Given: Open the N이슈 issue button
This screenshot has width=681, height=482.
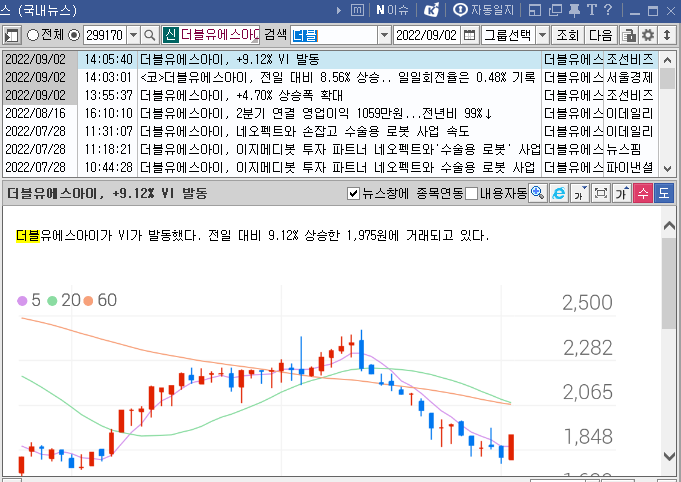Looking at the screenshot, I should (x=392, y=10).
